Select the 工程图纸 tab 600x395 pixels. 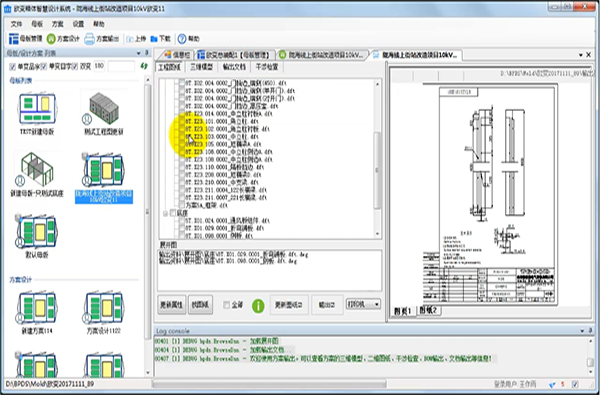click(170, 67)
